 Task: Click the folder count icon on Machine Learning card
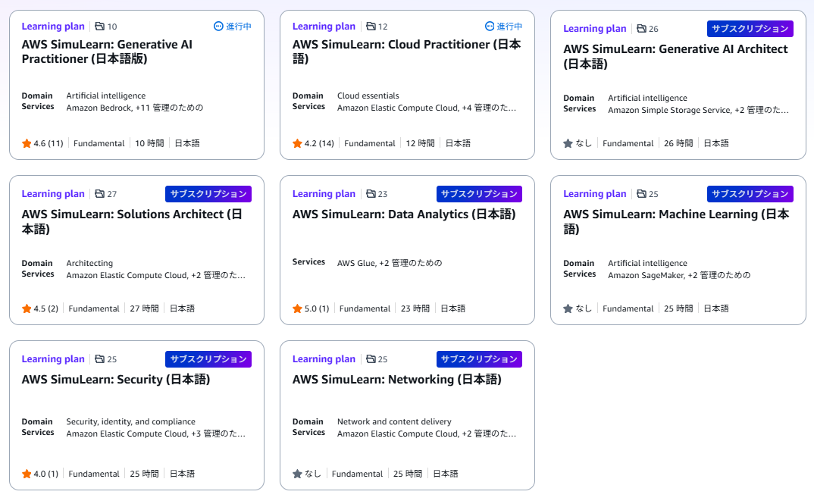(x=642, y=193)
